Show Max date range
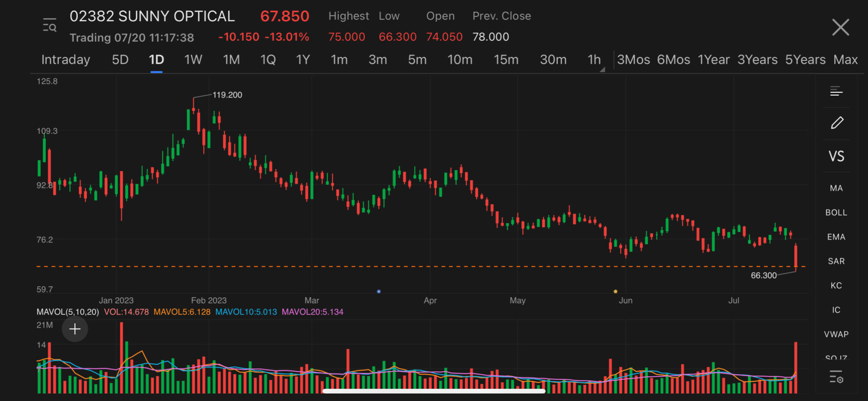 coord(846,60)
